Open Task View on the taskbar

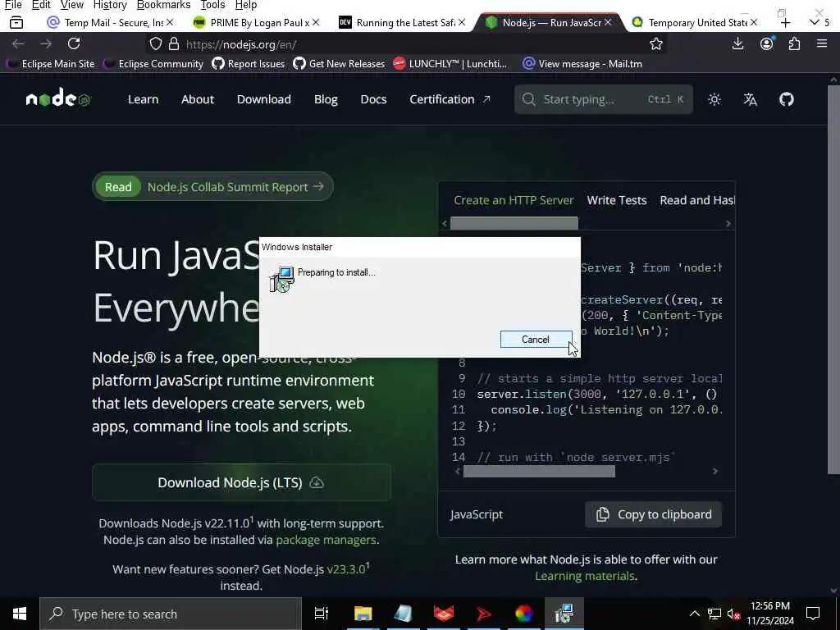coord(322,614)
